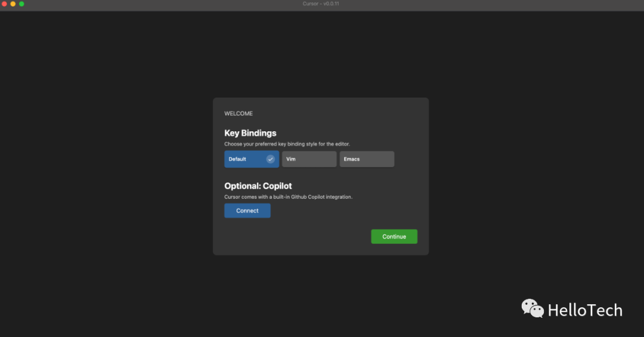
Task: Maximize the Cursor window with green button
Action: [x=22, y=4]
